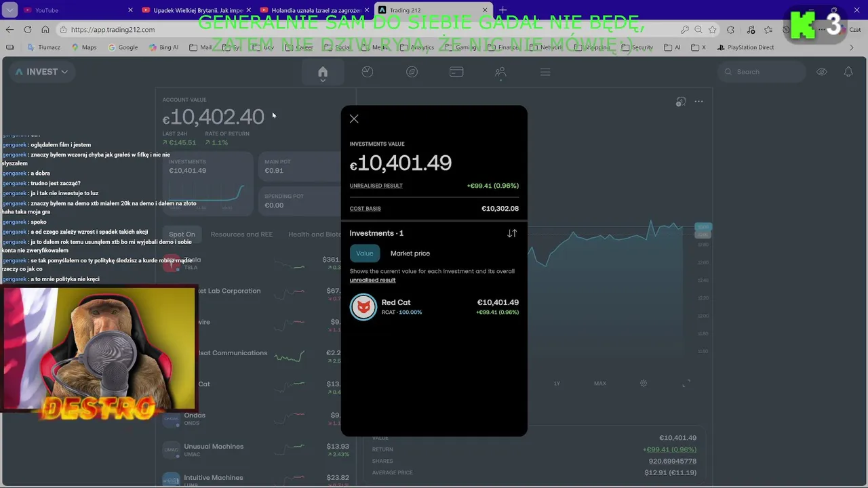Open the X bookmarks folder

(698, 47)
